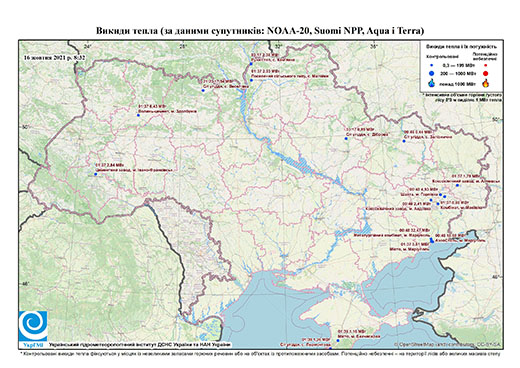Click the Алчевськ heat emission marker
Image resolution: width=520 pixels, height=368 pixels.
coord(457,185)
